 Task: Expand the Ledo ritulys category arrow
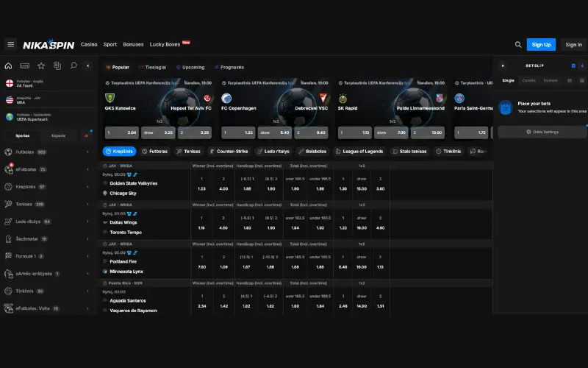(x=87, y=222)
